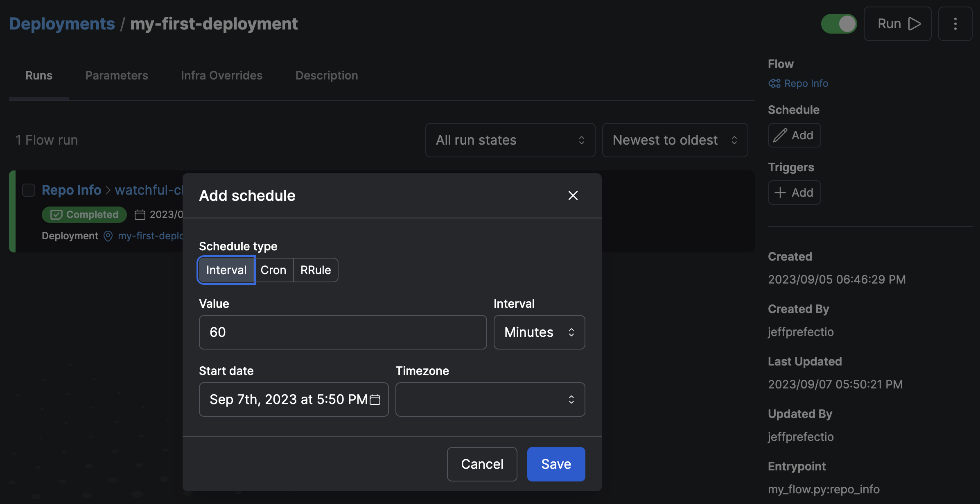
Task: Click the calendar icon on start date
Action: click(375, 399)
